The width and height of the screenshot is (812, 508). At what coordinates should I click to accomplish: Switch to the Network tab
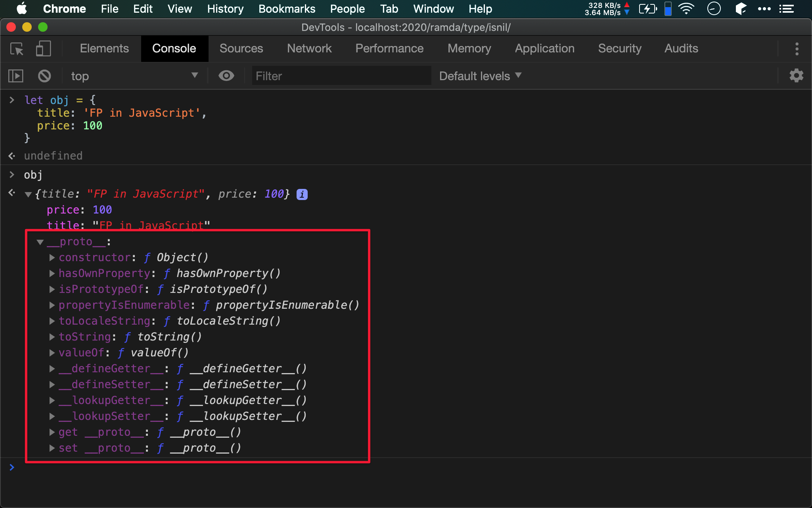click(x=309, y=48)
